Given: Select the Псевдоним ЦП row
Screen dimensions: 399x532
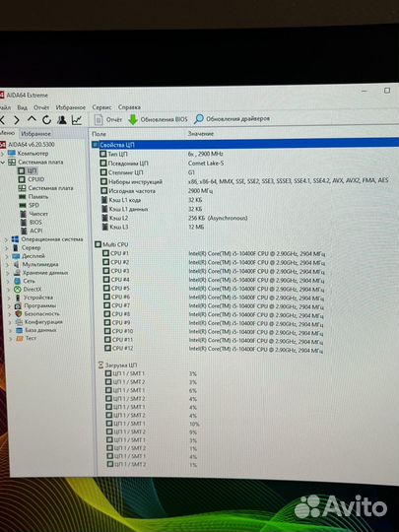Looking at the screenshot, I should (128, 164).
